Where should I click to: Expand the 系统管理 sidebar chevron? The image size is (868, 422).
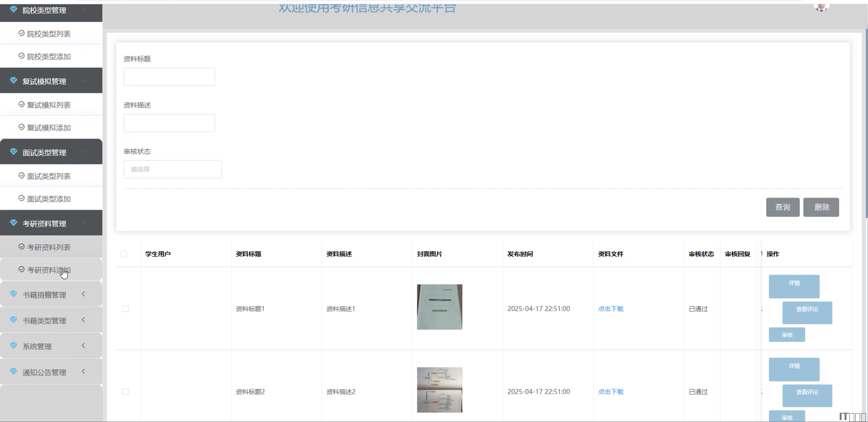[x=84, y=346]
